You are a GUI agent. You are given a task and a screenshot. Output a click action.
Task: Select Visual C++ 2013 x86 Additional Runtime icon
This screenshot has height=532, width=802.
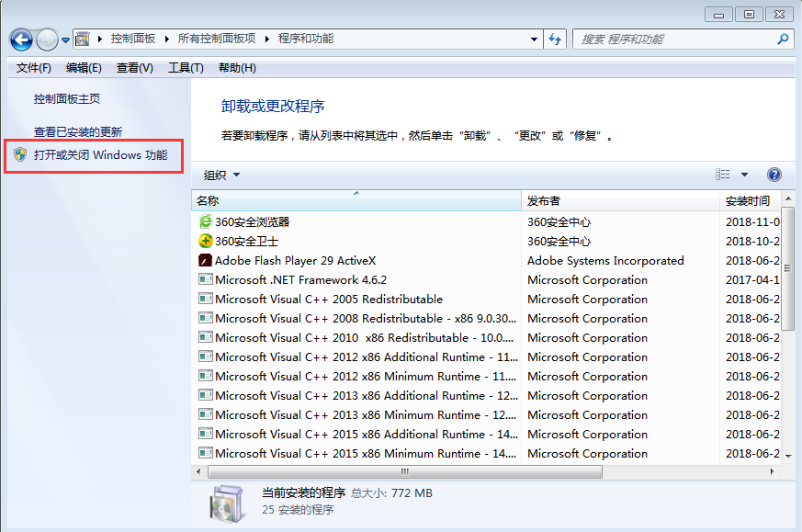pyautogui.click(x=206, y=395)
